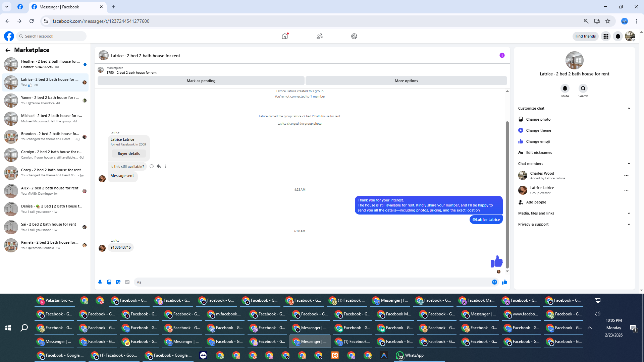Screen dimensions: 644x362
Task: Collapse the Customize chat section
Action: click(629, 108)
